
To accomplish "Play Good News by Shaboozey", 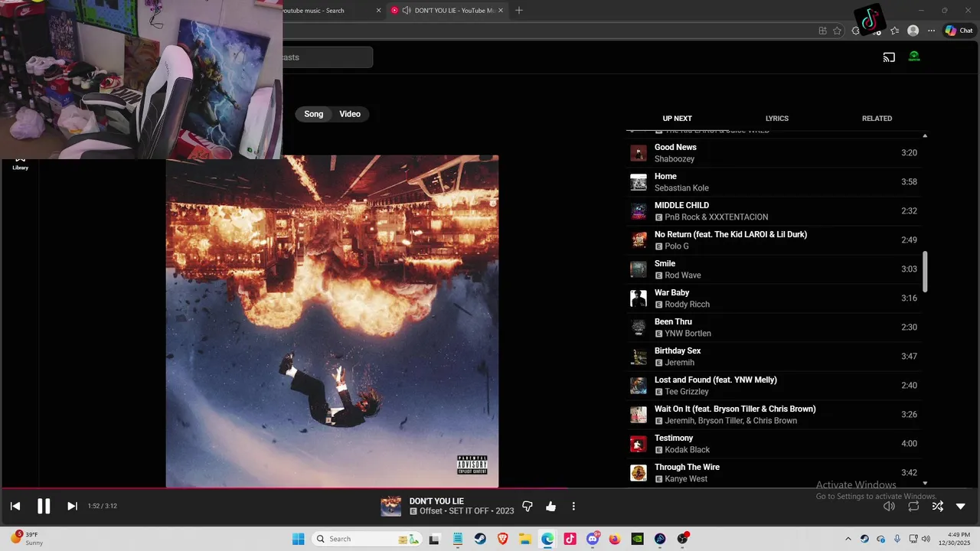I will pos(773,153).
